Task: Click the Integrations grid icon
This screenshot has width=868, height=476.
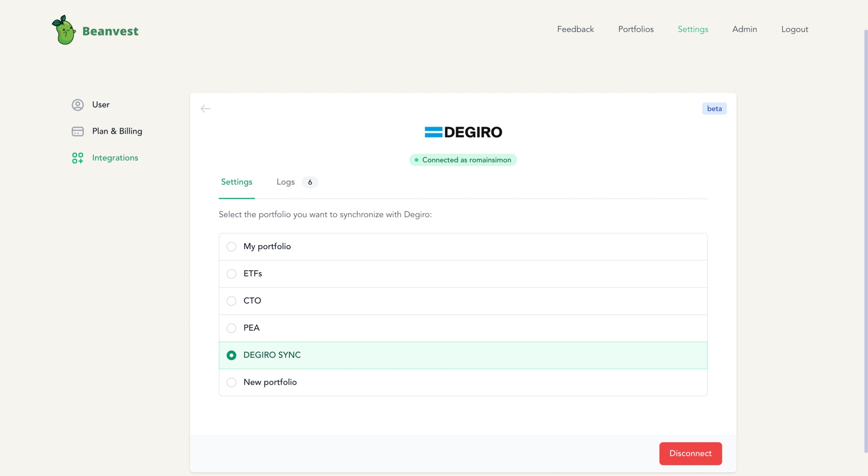Action: (x=78, y=158)
